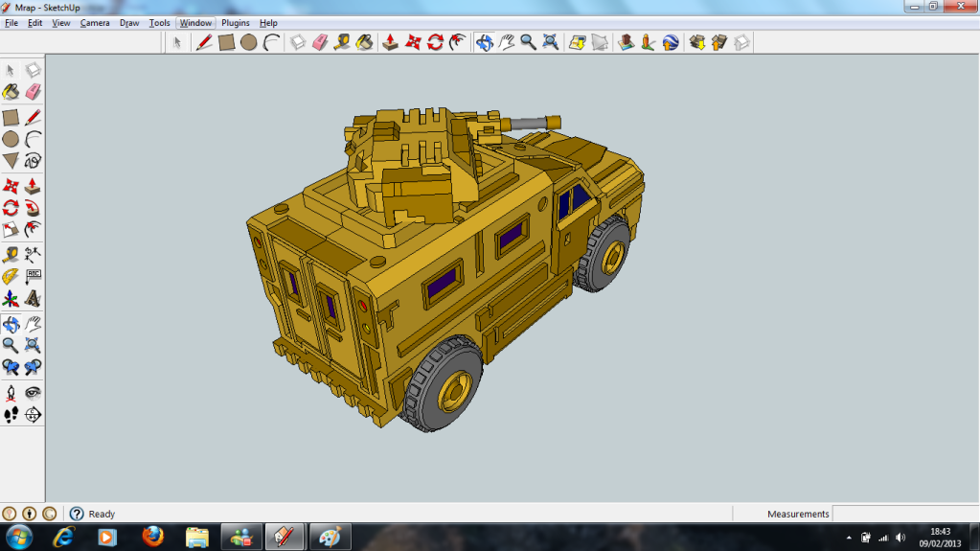
Task: Select the Scale tool in left toolset
Action: tap(11, 230)
